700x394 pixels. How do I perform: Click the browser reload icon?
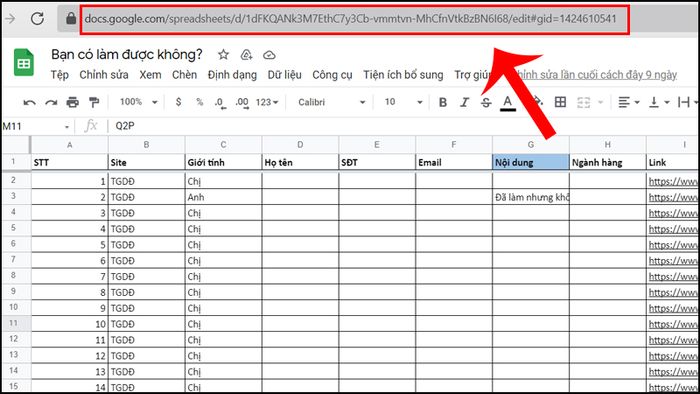[x=37, y=18]
